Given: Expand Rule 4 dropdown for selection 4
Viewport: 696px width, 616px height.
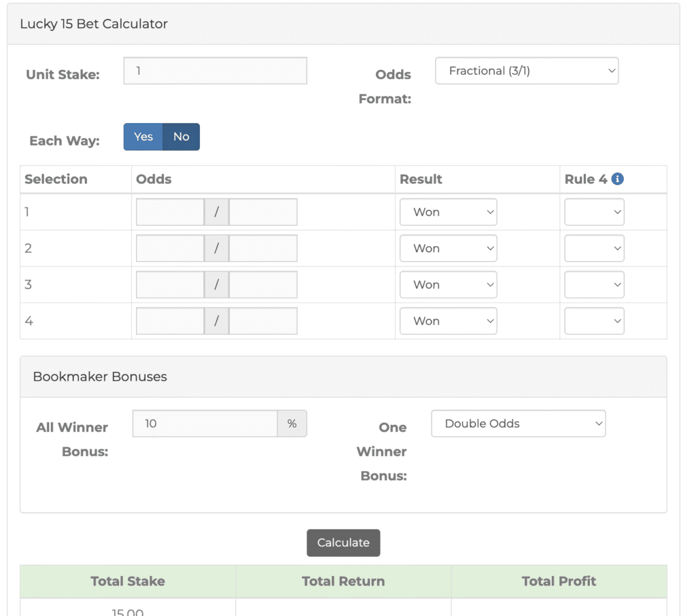Looking at the screenshot, I should click(x=594, y=321).
